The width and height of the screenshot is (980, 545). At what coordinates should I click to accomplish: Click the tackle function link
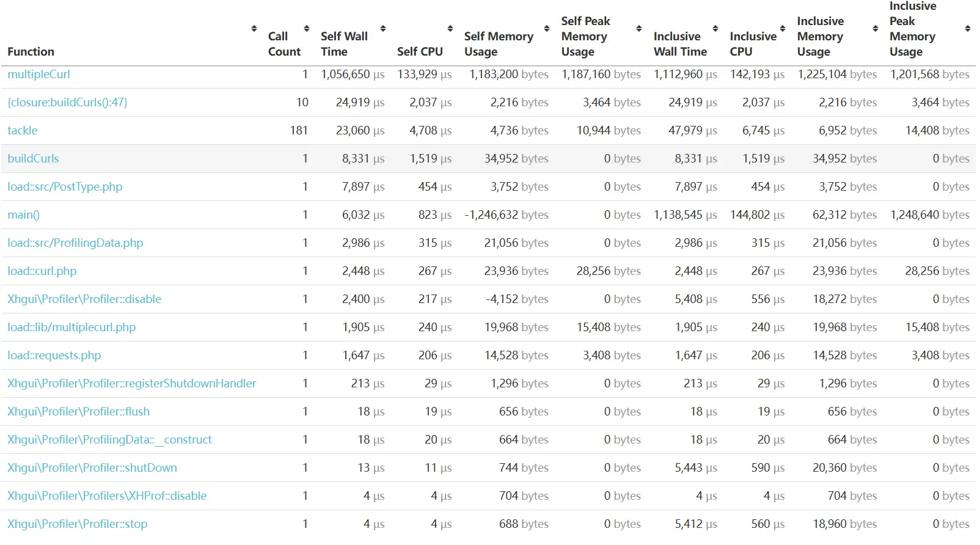(x=23, y=131)
